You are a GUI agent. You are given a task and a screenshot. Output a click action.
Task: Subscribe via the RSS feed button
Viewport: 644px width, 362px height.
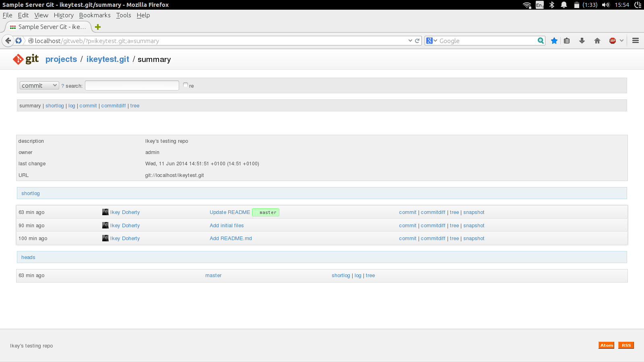pos(626,346)
